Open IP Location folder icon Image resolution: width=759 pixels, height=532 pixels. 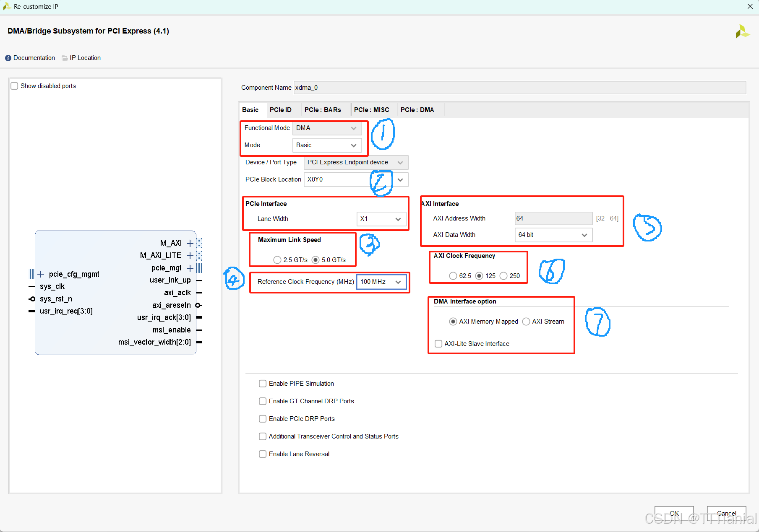65,58
